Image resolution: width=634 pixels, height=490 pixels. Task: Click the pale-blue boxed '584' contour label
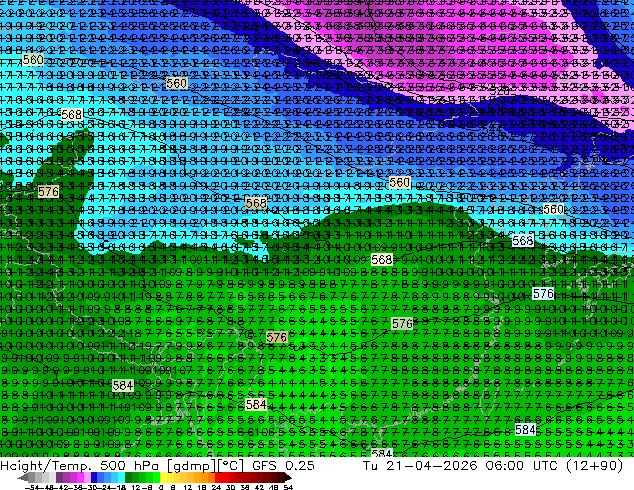point(526,429)
